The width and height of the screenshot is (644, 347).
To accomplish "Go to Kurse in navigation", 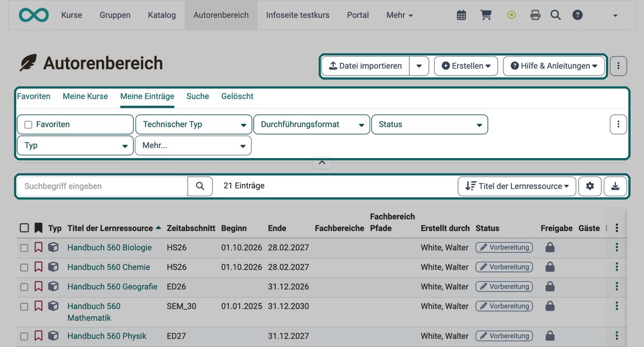I will coord(72,15).
